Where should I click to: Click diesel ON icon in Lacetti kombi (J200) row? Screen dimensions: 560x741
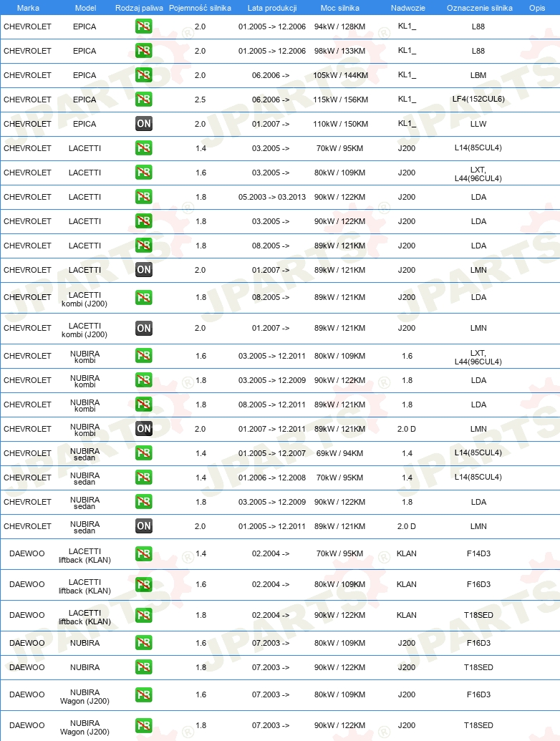click(144, 328)
